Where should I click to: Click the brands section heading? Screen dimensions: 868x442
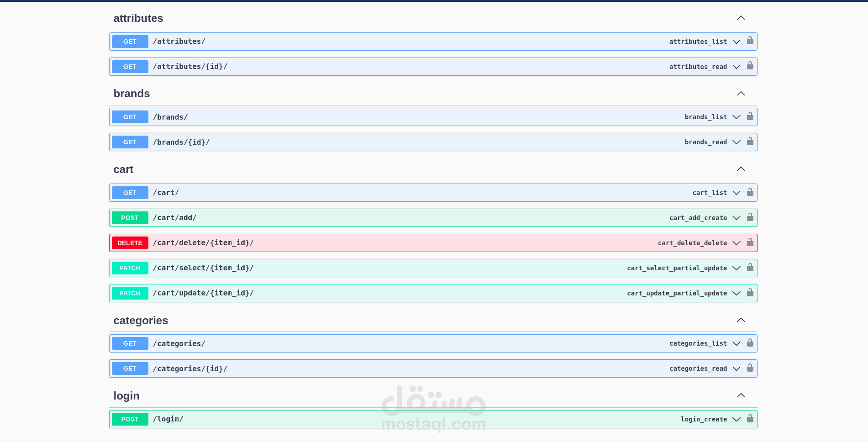(x=132, y=94)
